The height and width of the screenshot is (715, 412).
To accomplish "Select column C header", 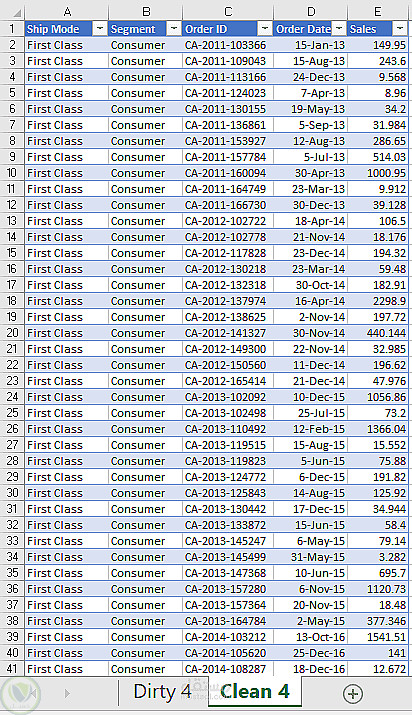I will [227, 11].
